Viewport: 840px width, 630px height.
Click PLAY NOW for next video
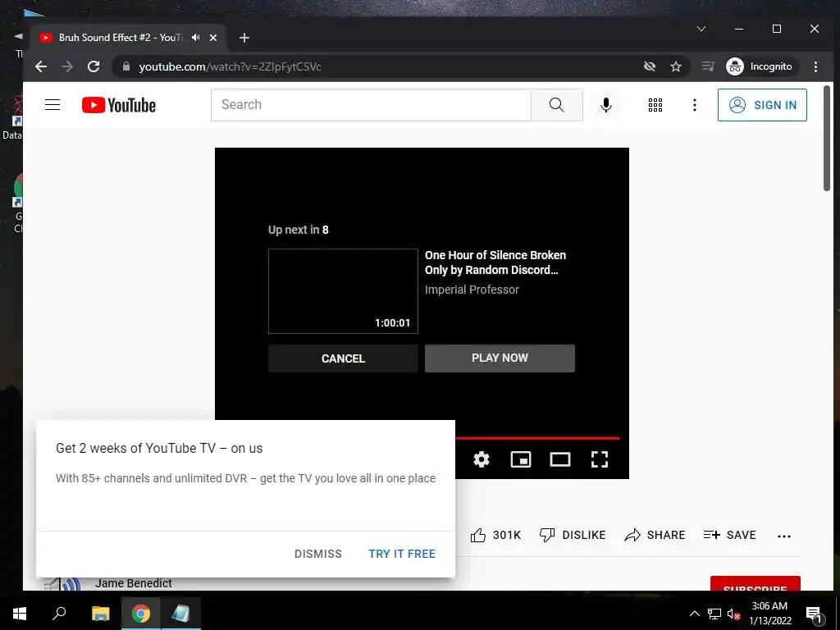click(x=500, y=358)
